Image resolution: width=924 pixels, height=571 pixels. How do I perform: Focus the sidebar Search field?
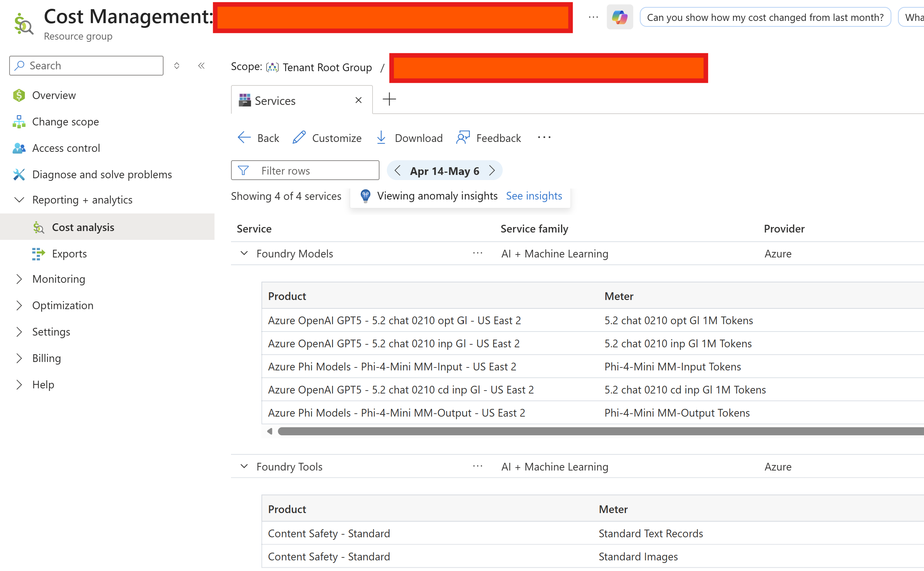87,66
